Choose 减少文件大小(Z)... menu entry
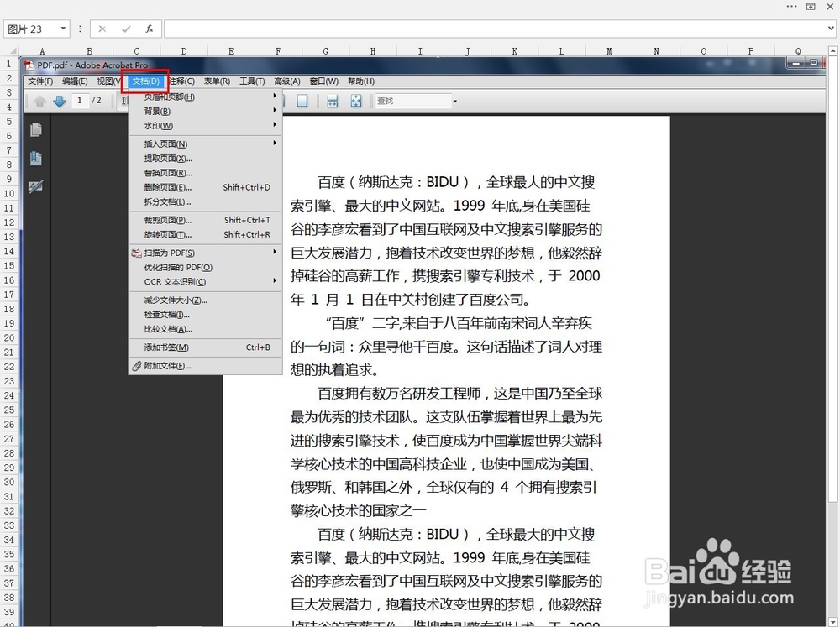Viewport: 840px width, 627px height. coord(206,300)
